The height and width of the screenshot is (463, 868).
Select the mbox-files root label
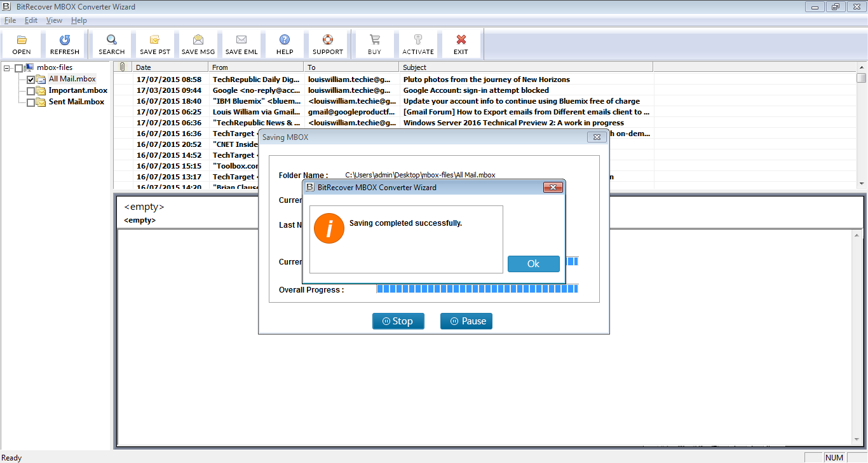(55, 67)
